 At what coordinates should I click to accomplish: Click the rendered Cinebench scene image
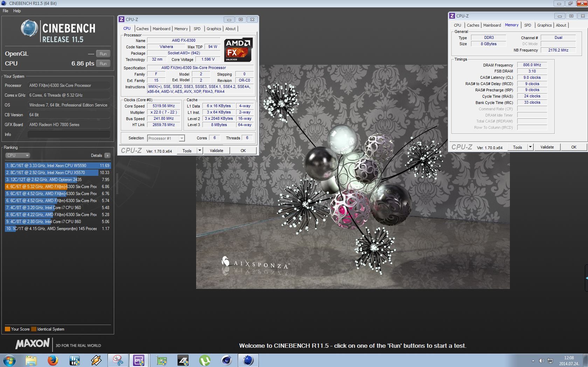point(353,177)
